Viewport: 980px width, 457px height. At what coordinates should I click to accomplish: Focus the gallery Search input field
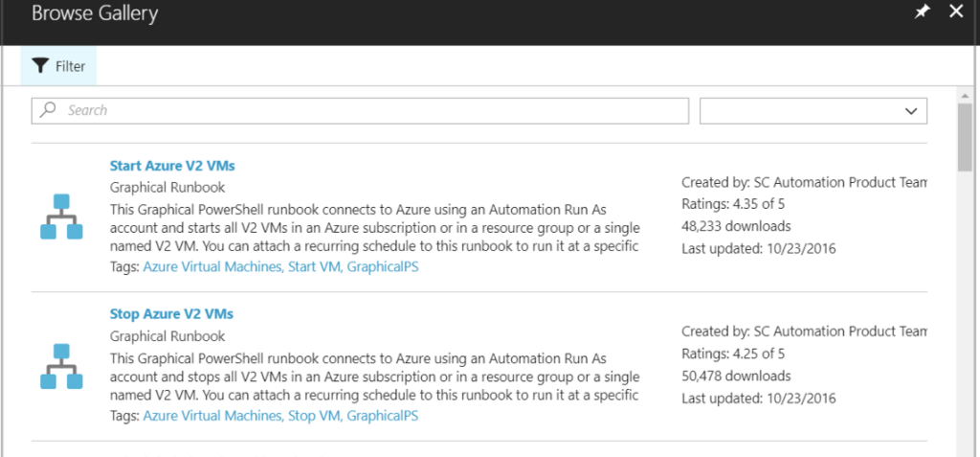coord(373,111)
